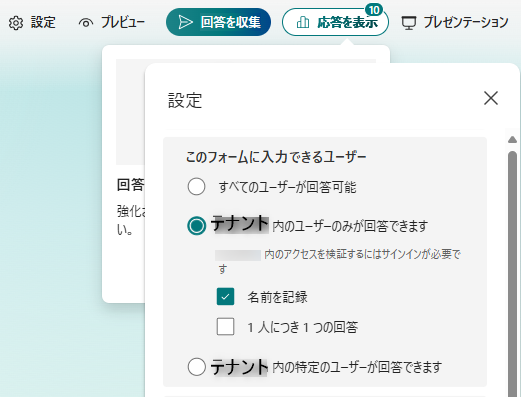Click the preview eye icon
Screen dimensions: 521x397
pos(86,23)
